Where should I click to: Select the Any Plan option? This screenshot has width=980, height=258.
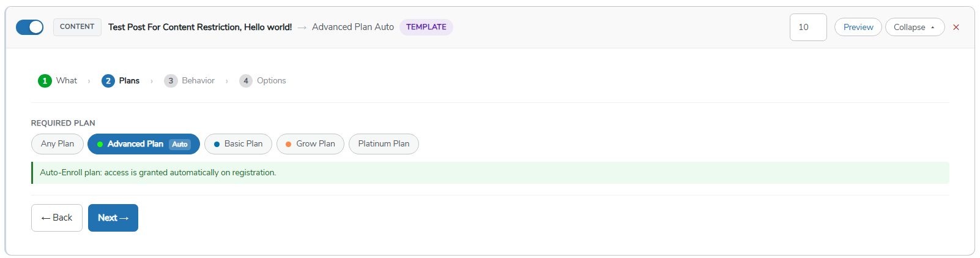point(58,144)
